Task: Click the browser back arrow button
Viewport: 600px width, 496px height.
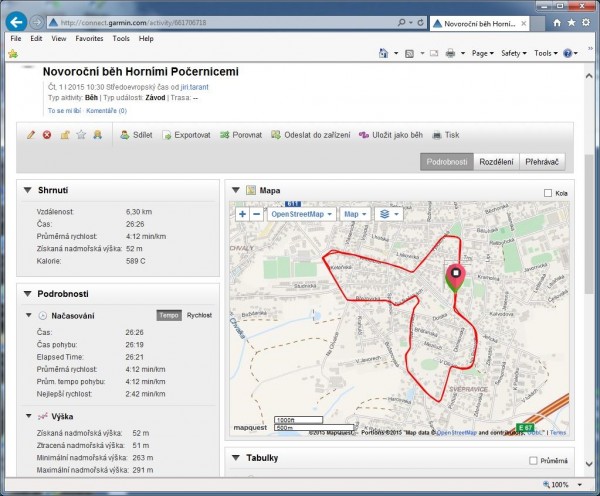Action: click(x=16, y=22)
